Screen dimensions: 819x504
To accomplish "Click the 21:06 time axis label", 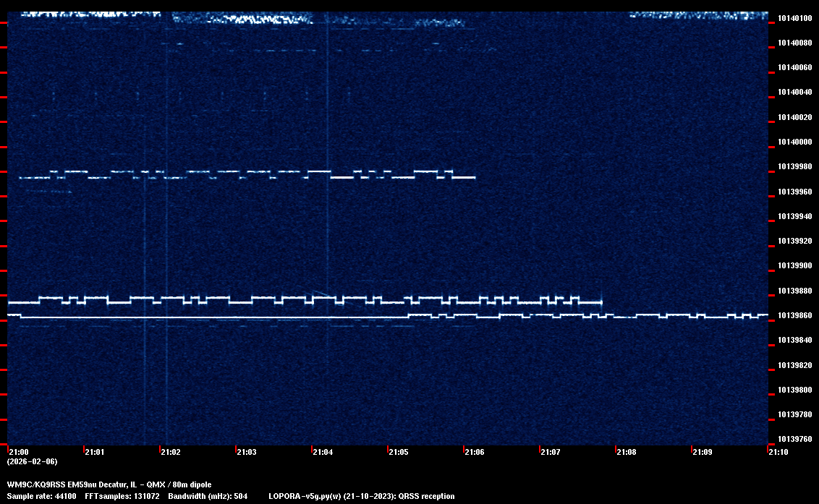I will pos(474,452).
